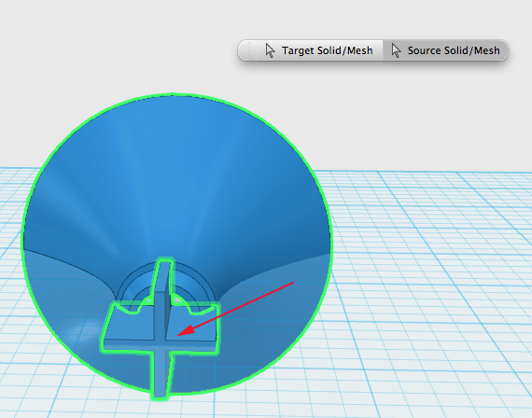
Task: Click the green highlighted rim of the cone
Action: (173, 94)
